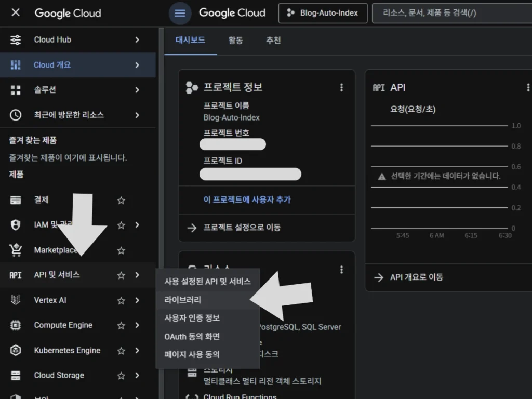This screenshot has width=532, height=399.
Task: Star Kubernetes Engine as a favorite
Action: (121, 351)
